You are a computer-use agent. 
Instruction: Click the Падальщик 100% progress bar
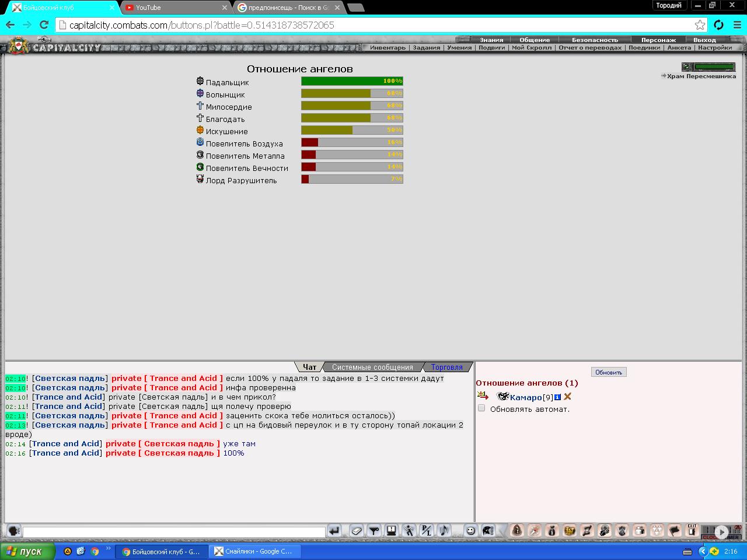point(352,81)
